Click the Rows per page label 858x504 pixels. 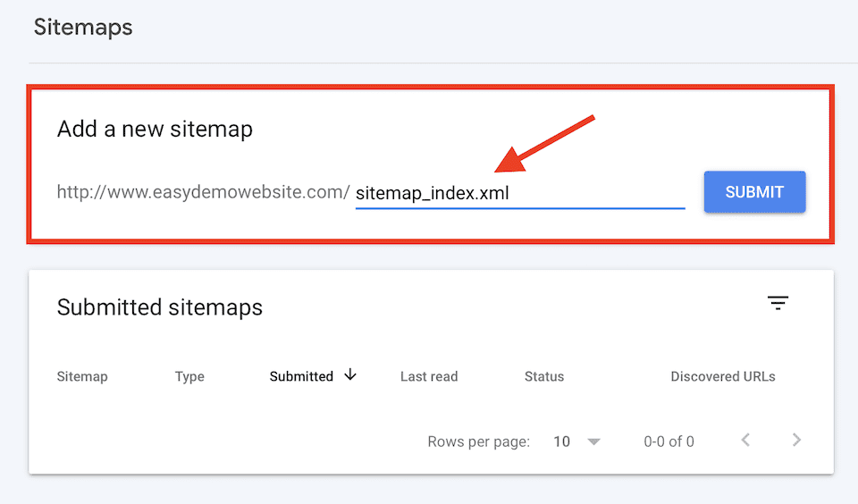(478, 441)
